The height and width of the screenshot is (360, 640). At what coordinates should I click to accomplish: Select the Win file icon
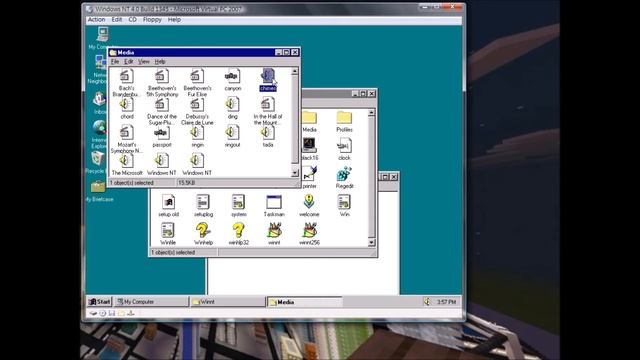pyautogui.click(x=344, y=202)
